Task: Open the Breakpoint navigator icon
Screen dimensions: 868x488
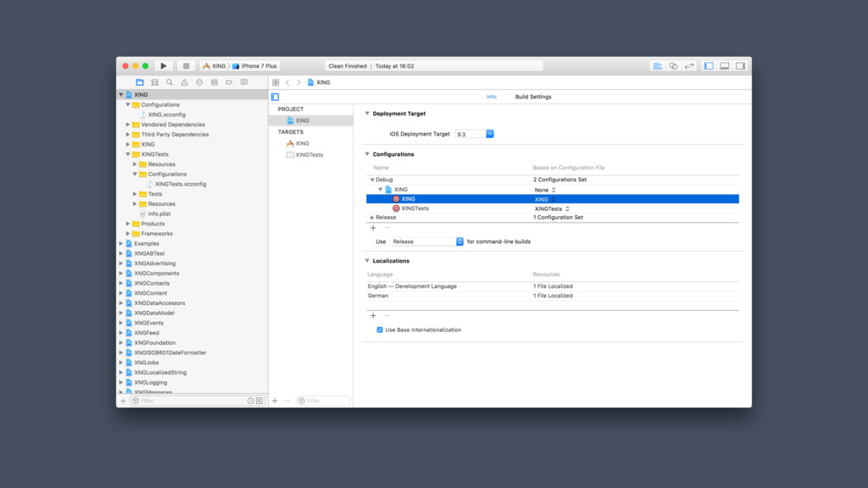Action: point(229,82)
